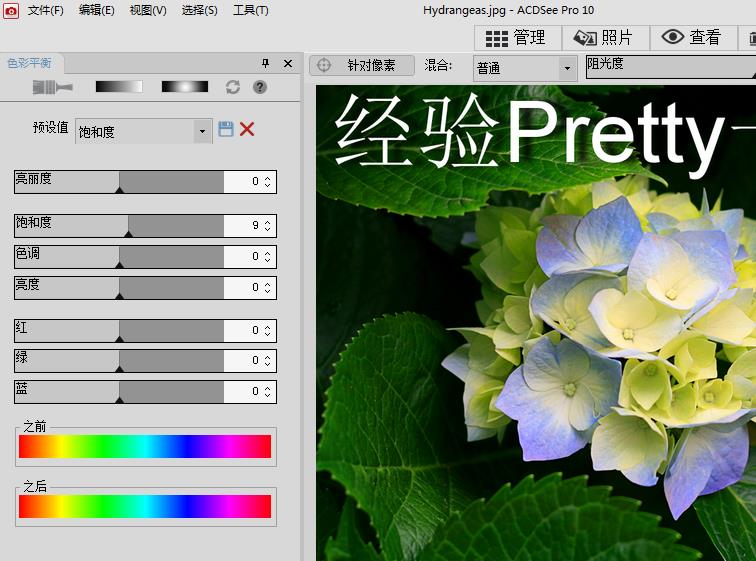The image size is (756, 561).
Task: Adjust the 蓝 slider
Action: coord(119,391)
